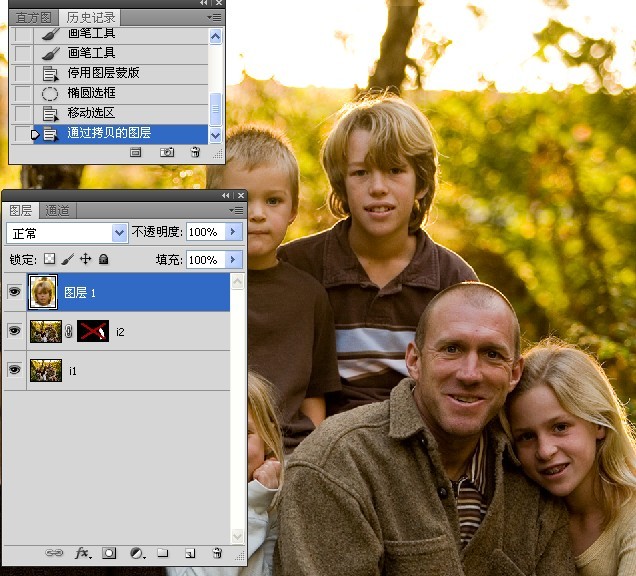Select layer i1 thumbnail

point(46,370)
